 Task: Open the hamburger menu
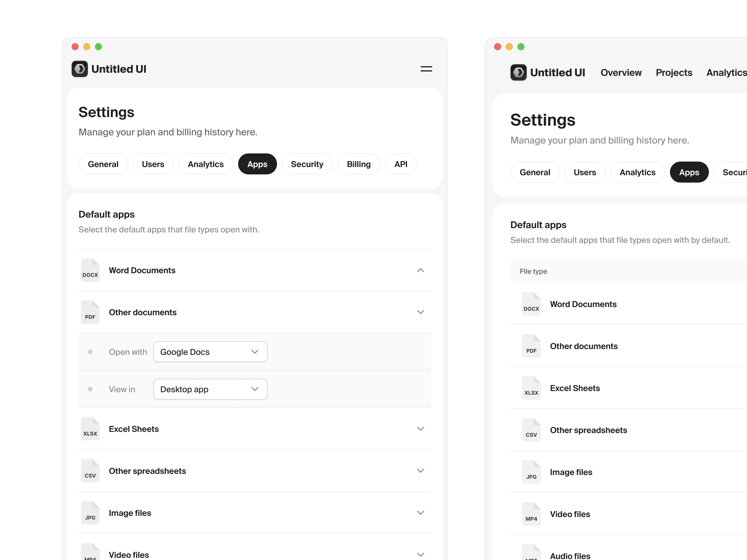(426, 69)
